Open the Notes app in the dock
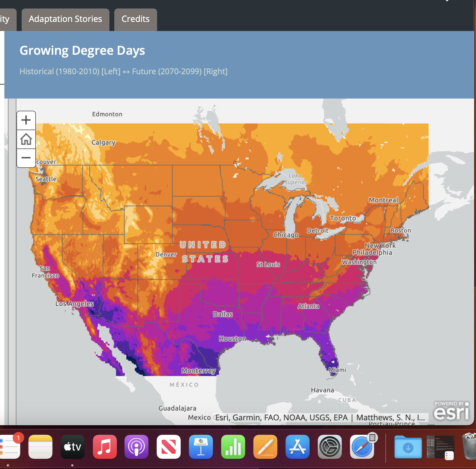Image resolution: width=476 pixels, height=469 pixels. tap(40, 447)
